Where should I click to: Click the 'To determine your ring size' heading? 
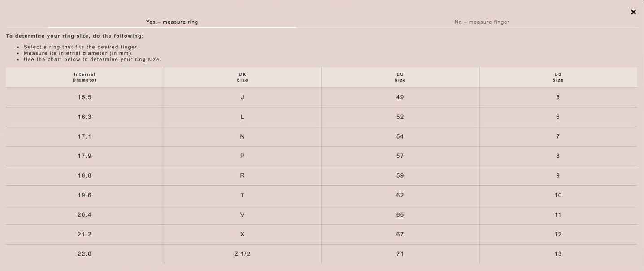[75, 36]
